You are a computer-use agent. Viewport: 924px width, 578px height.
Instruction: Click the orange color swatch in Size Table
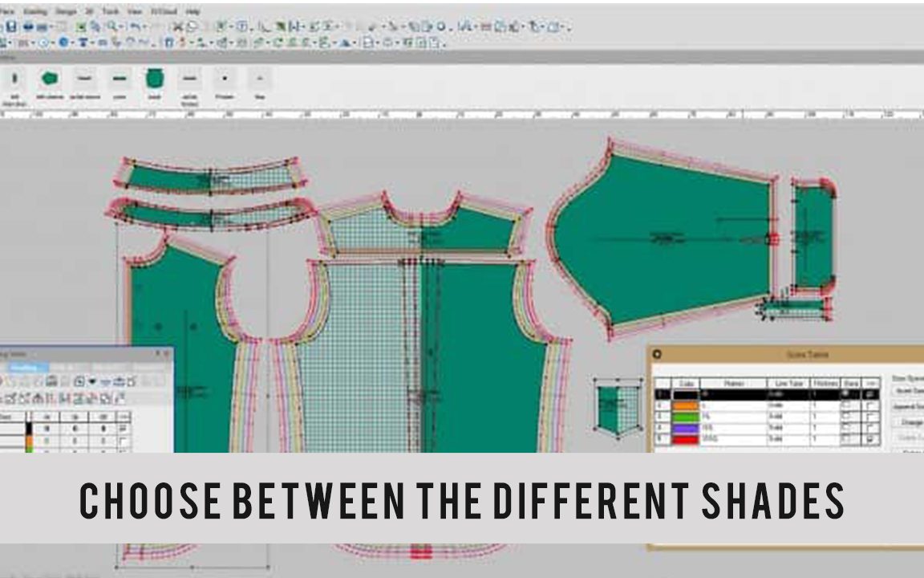(685, 405)
